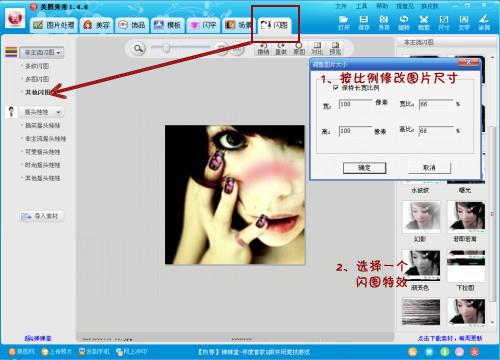500x360 pixels.
Task: Open the 弹弹堂 promo link in status bar
Action: (254, 351)
